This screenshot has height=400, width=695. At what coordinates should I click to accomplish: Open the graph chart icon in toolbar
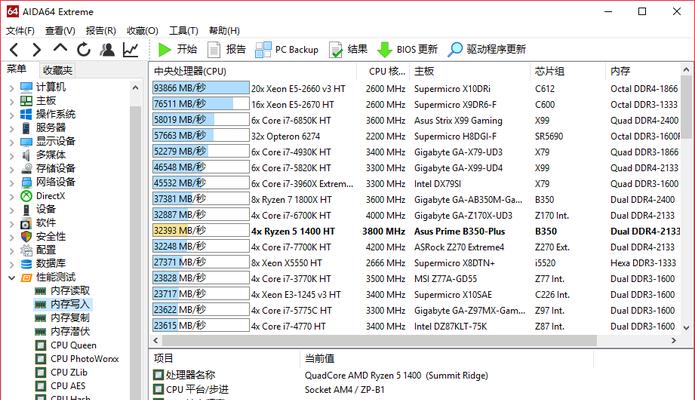tap(131, 49)
